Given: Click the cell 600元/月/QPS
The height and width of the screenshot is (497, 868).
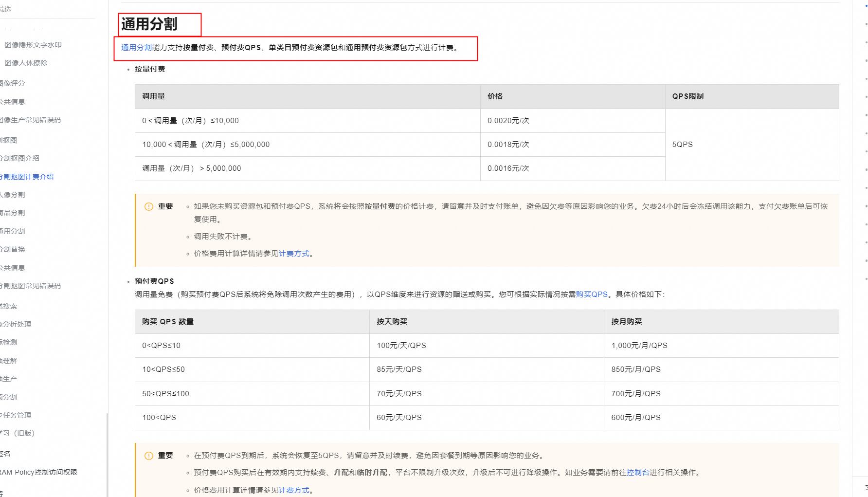Looking at the screenshot, I should click(x=722, y=418).
